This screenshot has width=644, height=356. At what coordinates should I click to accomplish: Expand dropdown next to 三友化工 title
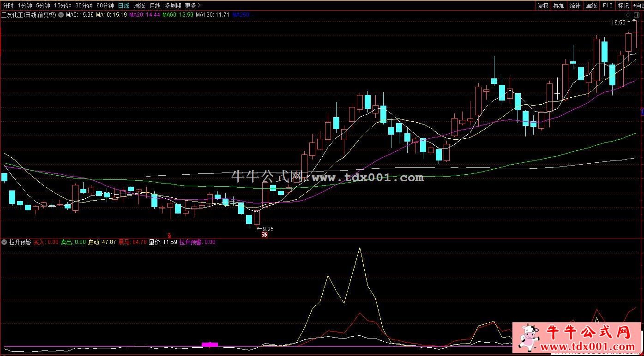click(60, 15)
